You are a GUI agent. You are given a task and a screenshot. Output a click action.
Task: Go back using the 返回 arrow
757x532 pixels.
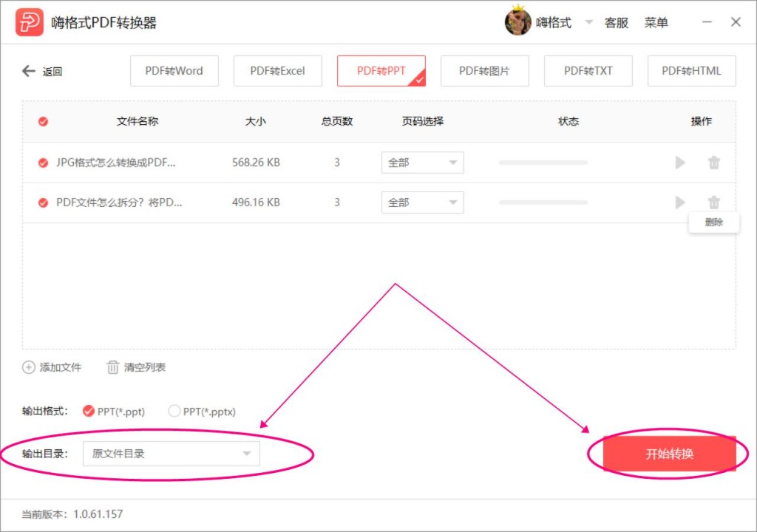29,71
